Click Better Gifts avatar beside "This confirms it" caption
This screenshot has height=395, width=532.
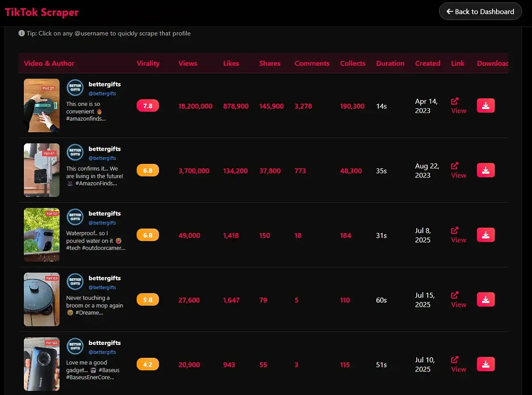pos(75,153)
